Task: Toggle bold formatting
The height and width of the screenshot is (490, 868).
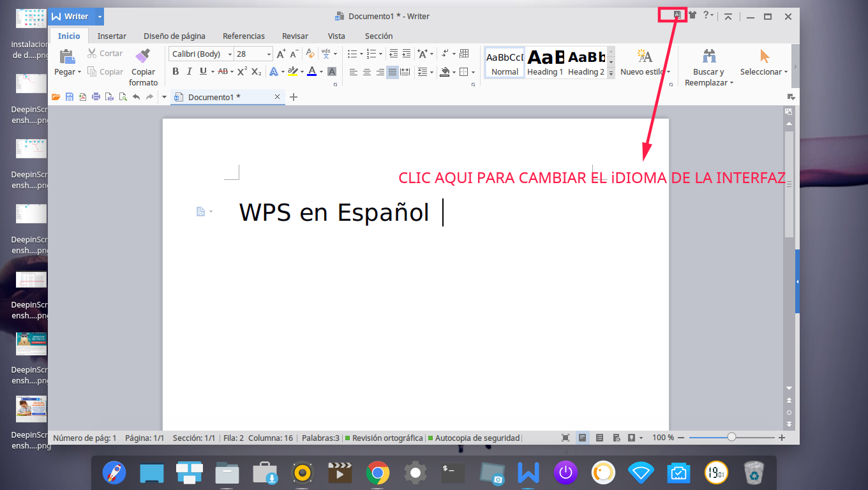Action: (x=176, y=71)
